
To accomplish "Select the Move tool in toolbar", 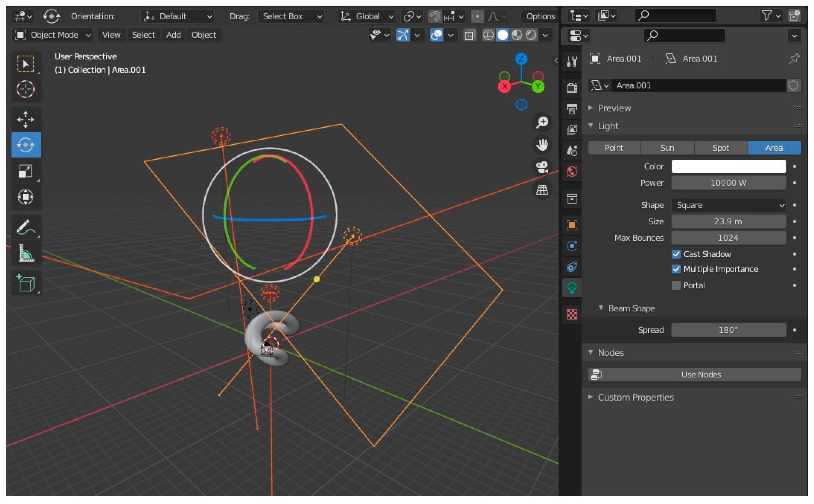I will click(x=26, y=119).
